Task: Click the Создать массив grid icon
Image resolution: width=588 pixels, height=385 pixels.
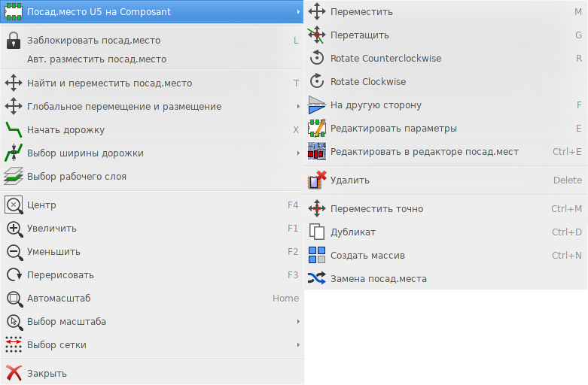Action: pyautogui.click(x=317, y=255)
